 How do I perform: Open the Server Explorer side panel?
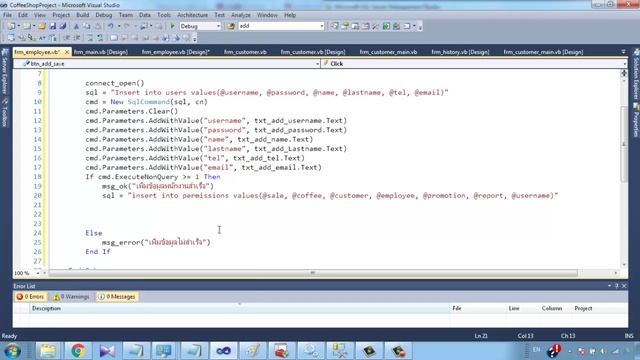pyautogui.click(x=5, y=70)
